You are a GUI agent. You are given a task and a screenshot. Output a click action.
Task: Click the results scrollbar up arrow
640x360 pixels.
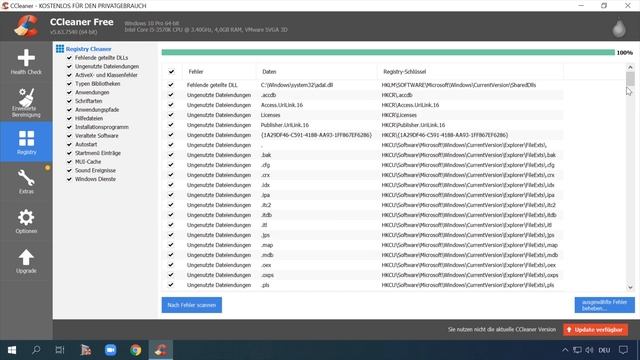click(630, 67)
